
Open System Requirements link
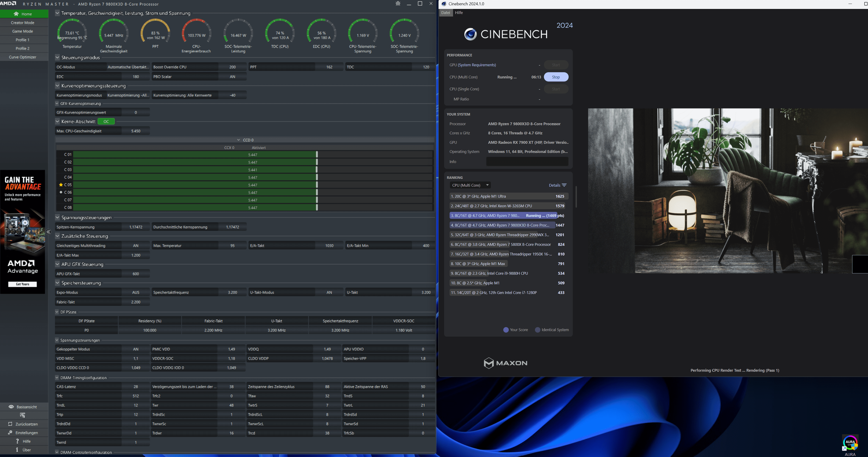point(477,65)
